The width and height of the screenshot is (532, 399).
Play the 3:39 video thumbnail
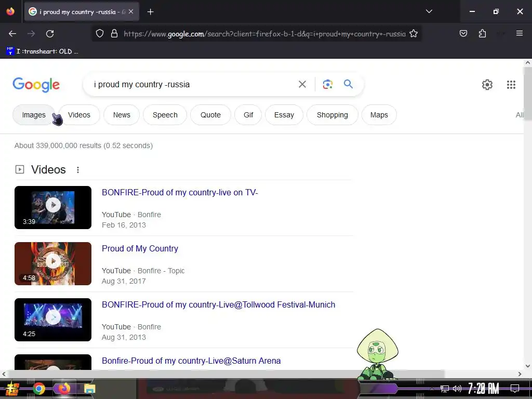click(53, 207)
